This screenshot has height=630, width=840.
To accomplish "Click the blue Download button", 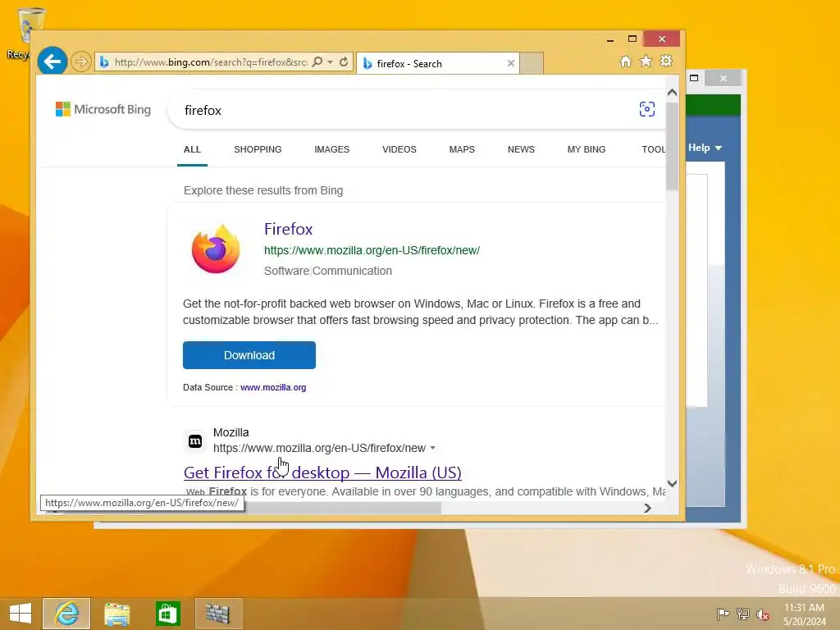I will pos(249,355).
